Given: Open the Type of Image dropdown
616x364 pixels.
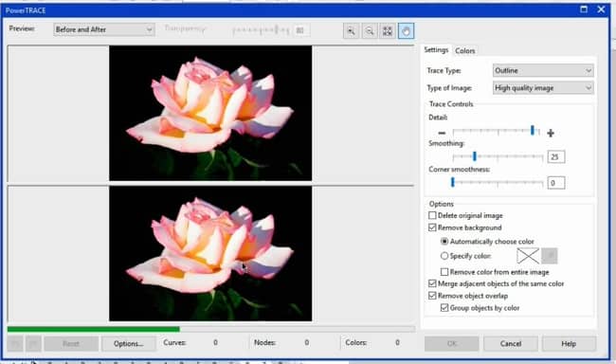Looking at the screenshot, I should pos(543,87).
